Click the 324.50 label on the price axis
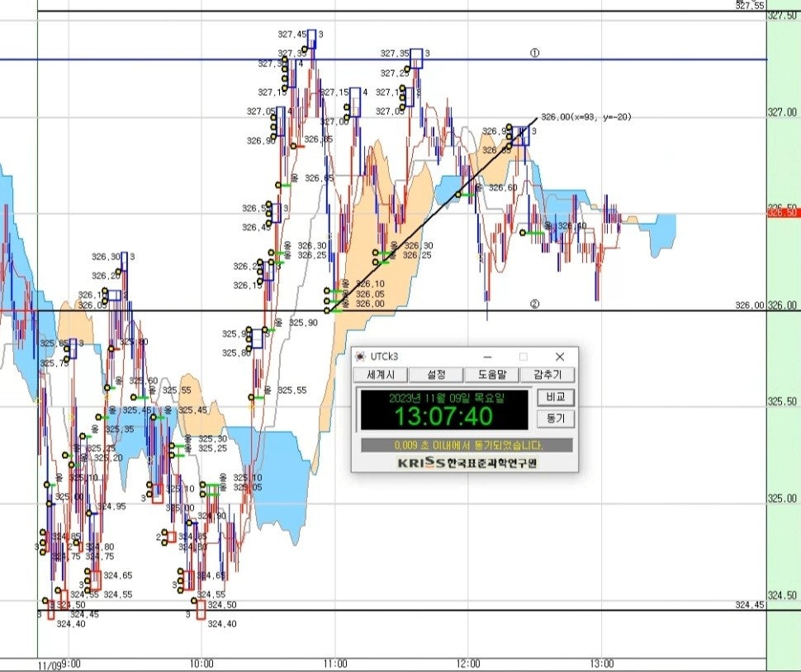 click(x=781, y=595)
